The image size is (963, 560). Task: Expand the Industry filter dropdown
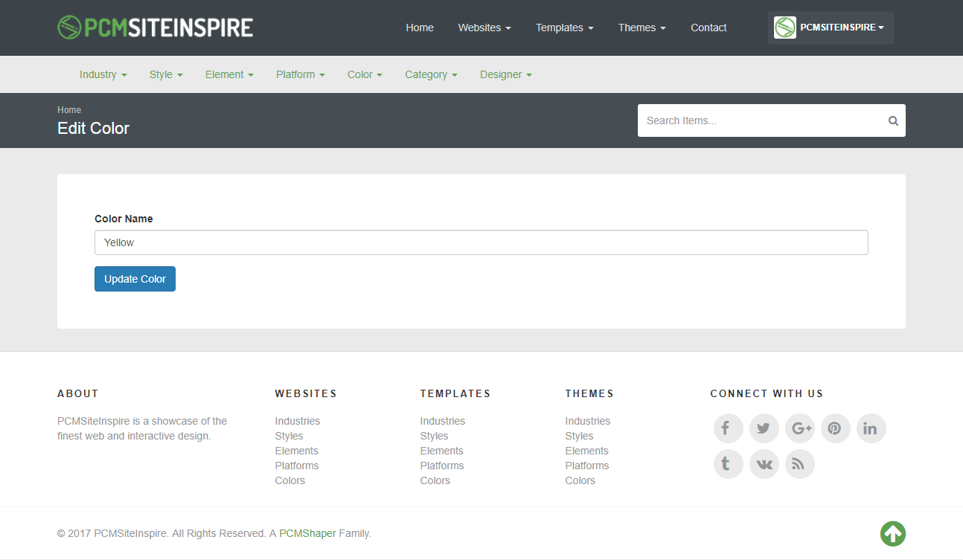(x=103, y=74)
